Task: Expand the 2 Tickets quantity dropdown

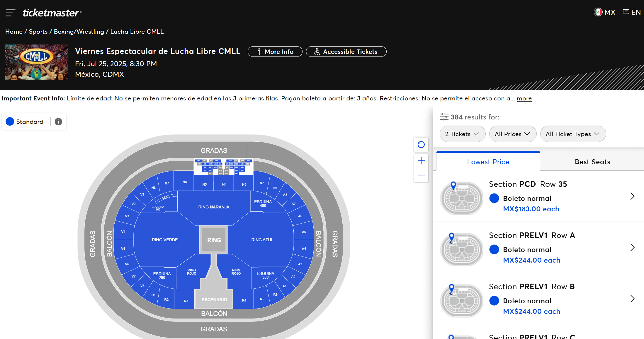Action: click(x=462, y=134)
